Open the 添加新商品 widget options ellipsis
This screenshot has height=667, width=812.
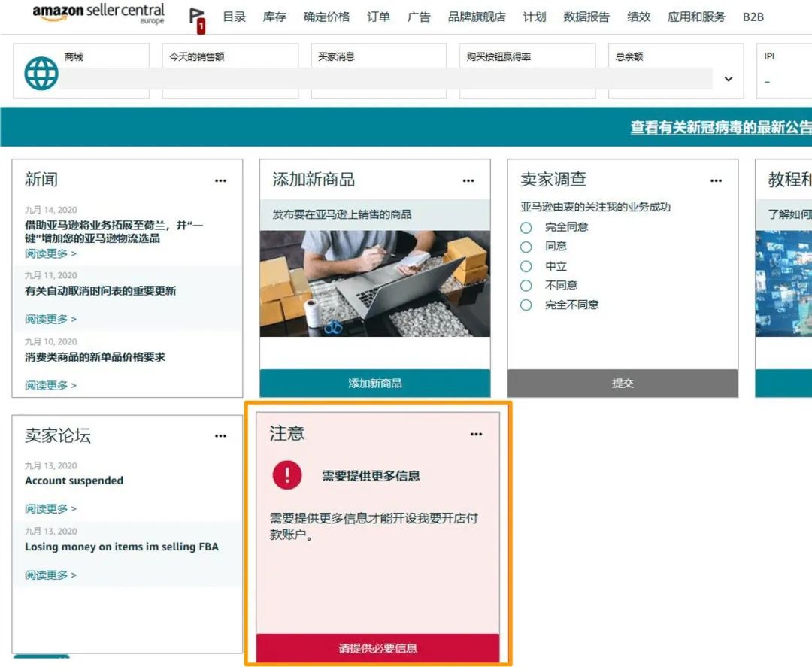coord(468,180)
